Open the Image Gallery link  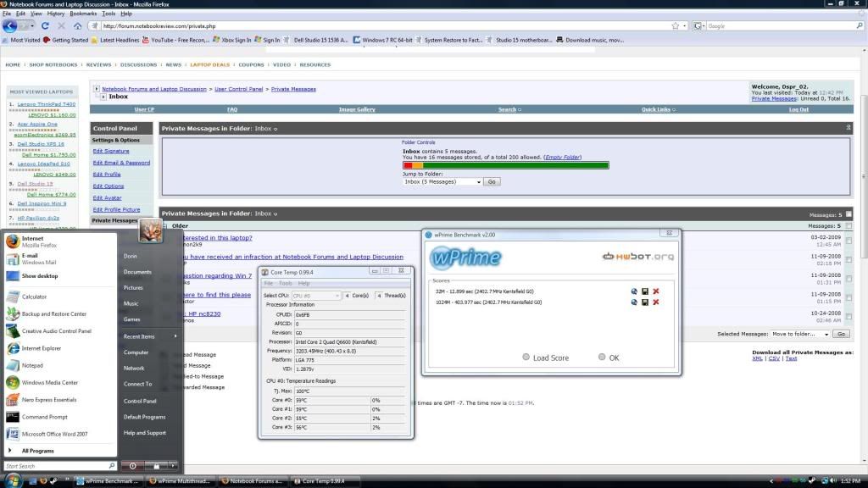pyautogui.click(x=357, y=109)
